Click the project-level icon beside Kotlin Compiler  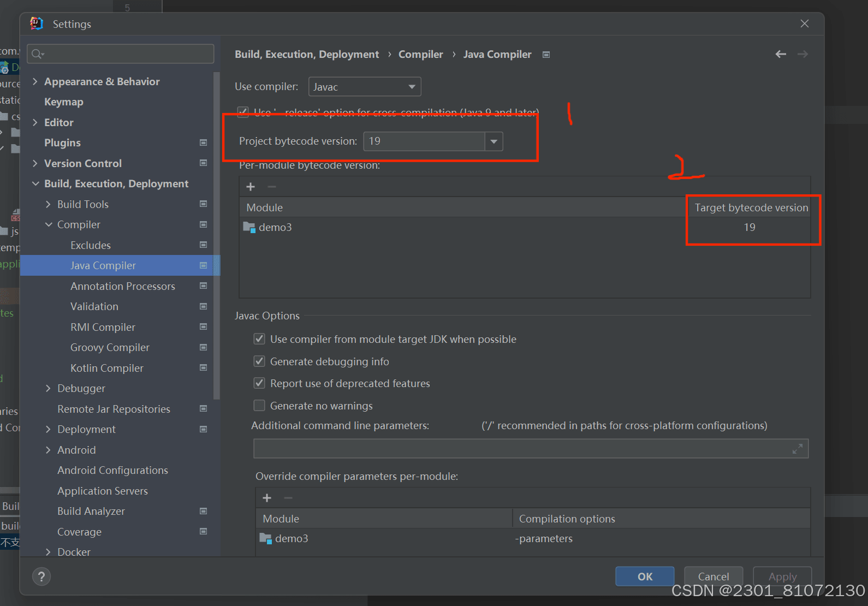click(x=203, y=367)
